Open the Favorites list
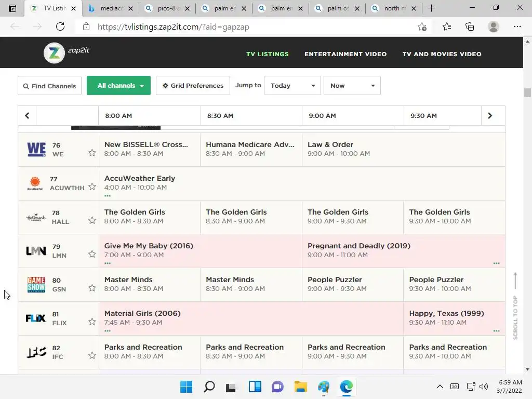The width and height of the screenshot is (532, 399). pyautogui.click(x=447, y=27)
